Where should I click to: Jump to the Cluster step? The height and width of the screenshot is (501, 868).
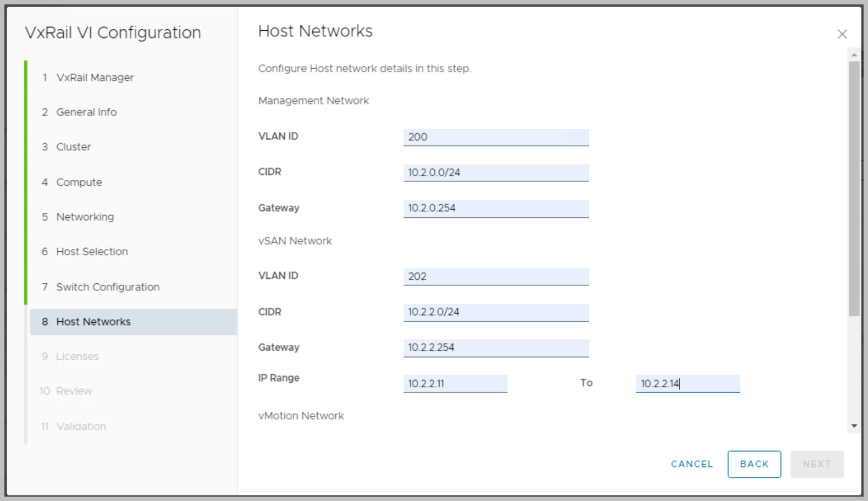(x=74, y=147)
